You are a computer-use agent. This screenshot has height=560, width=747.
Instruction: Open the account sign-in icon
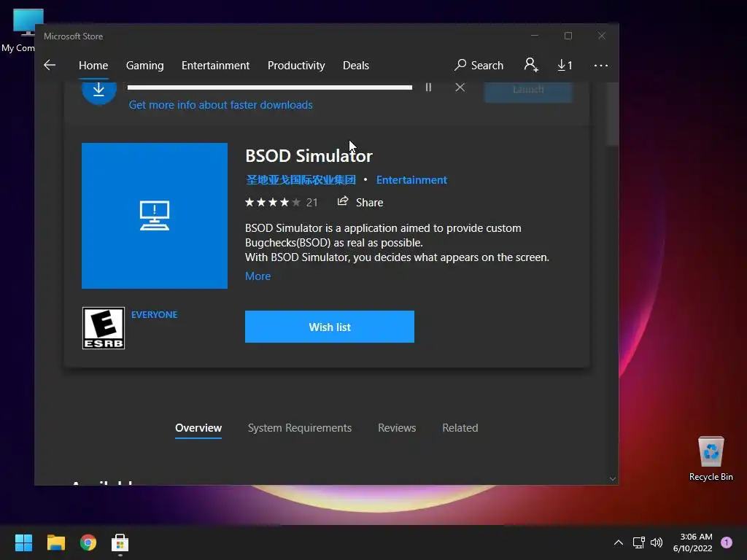tap(531, 65)
